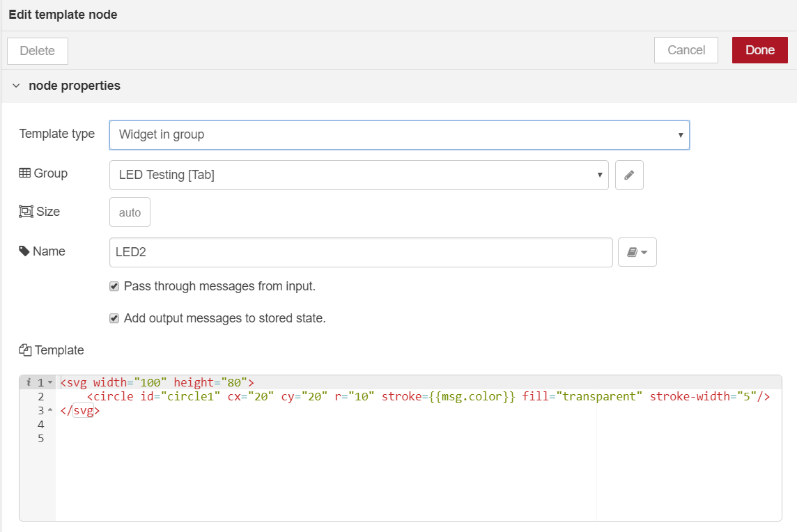Click the Name tag icon
Image resolution: width=797 pixels, height=532 pixels.
point(24,251)
